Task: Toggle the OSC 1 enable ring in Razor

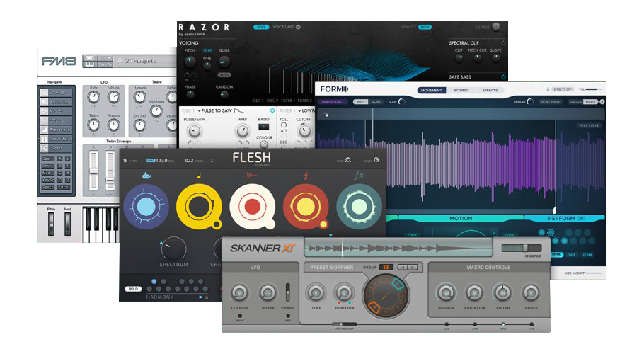Action: pyautogui.click(x=272, y=110)
